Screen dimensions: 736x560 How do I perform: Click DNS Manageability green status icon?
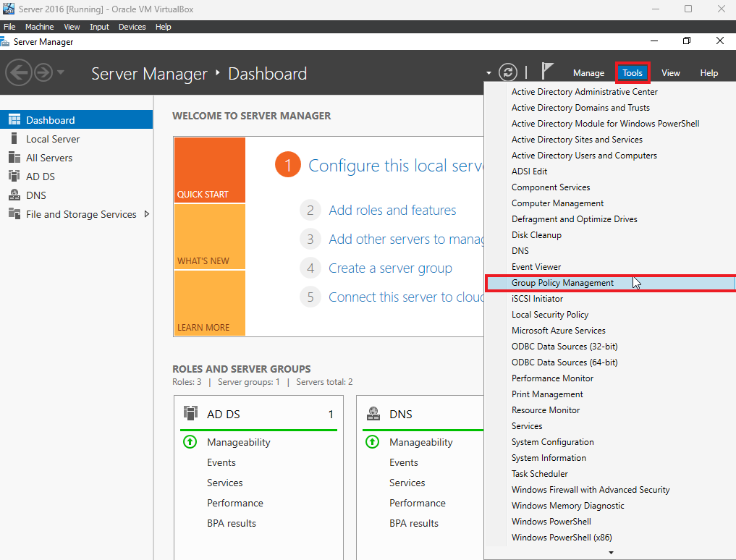point(372,442)
